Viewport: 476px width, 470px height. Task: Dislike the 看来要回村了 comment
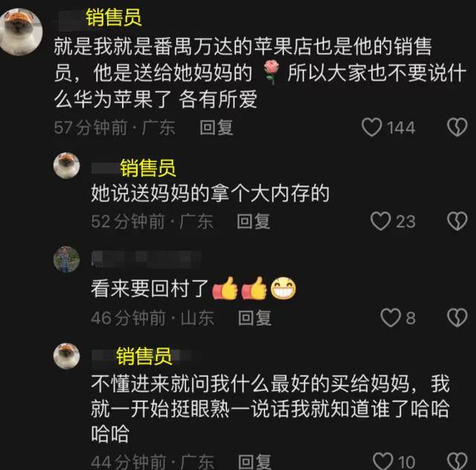tap(457, 318)
